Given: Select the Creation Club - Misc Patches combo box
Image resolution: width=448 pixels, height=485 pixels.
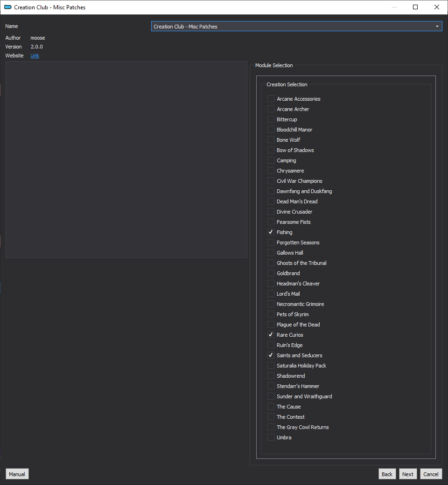Looking at the screenshot, I should [296, 26].
